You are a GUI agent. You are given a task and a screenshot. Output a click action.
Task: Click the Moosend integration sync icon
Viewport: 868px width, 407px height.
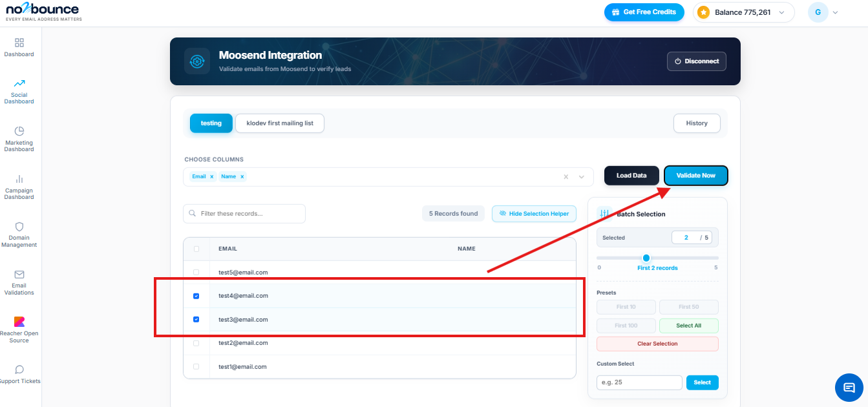click(x=197, y=61)
